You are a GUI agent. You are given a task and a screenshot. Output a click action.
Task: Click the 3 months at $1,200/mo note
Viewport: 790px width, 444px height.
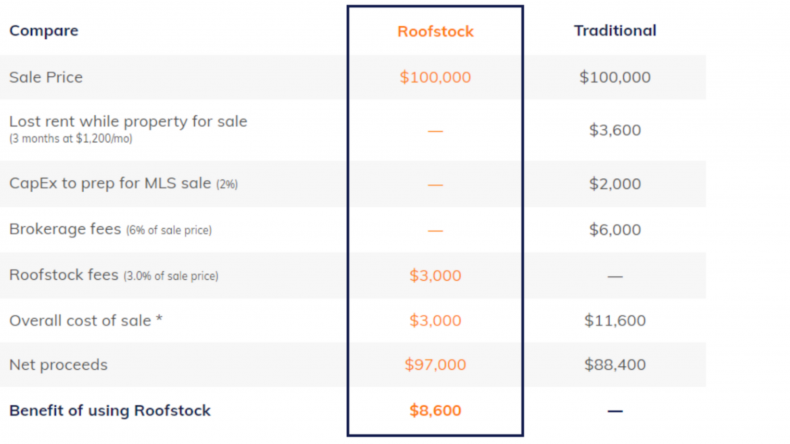point(71,139)
